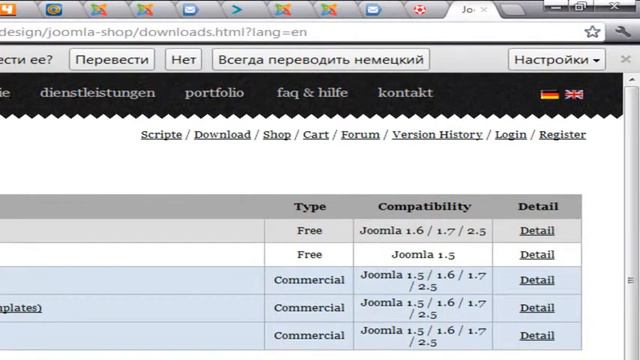Open the Cart link
Viewport: 640px width, 360px height.
coord(316,135)
